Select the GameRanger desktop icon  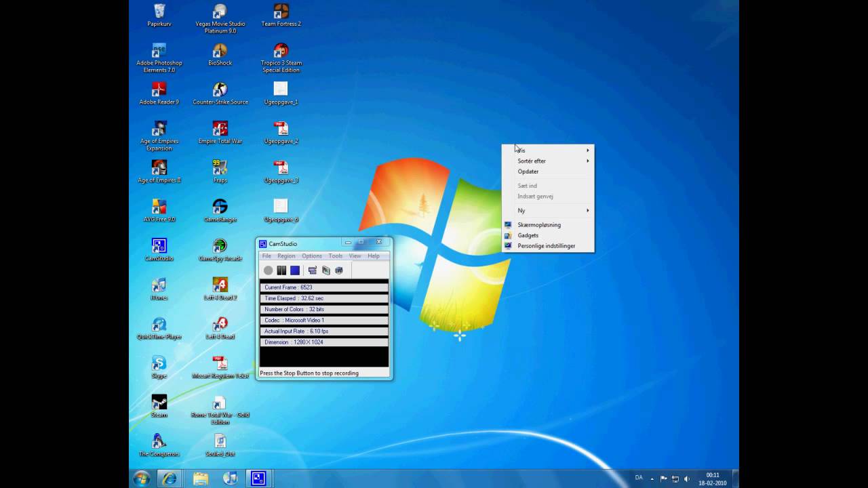point(220,211)
